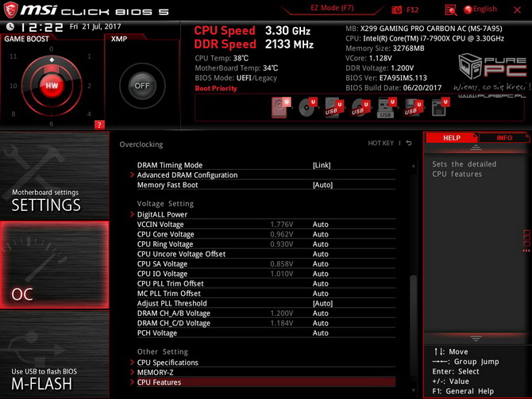Viewport: 532px width, 399px height.
Task: Set VCCIN Voltage Auto value field
Action: [x=320, y=224]
